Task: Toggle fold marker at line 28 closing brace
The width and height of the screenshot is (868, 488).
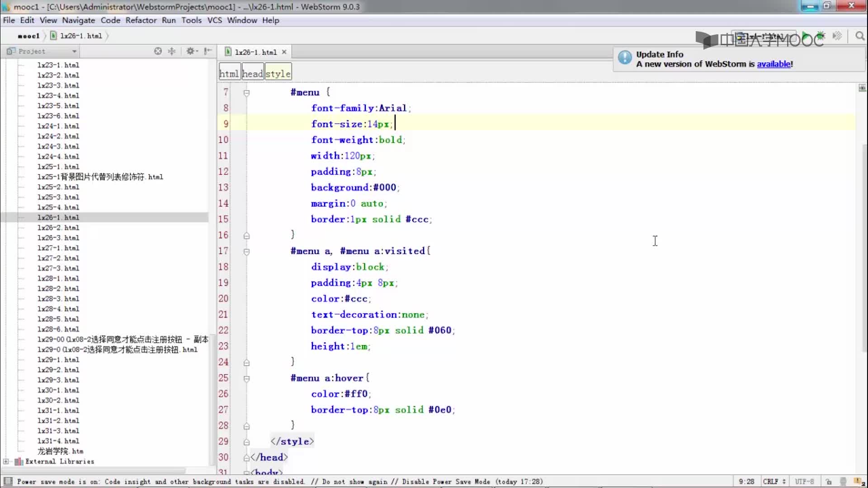Action: [246, 426]
